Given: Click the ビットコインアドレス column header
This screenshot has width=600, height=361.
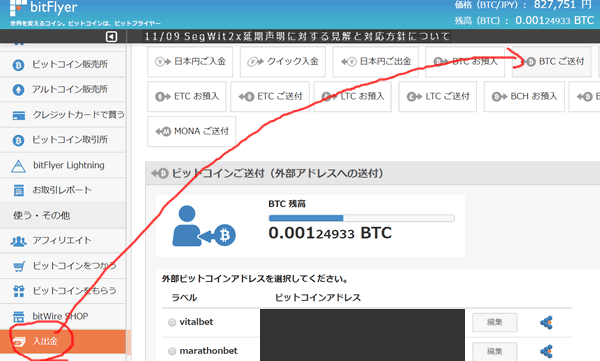Looking at the screenshot, I should (318, 298).
